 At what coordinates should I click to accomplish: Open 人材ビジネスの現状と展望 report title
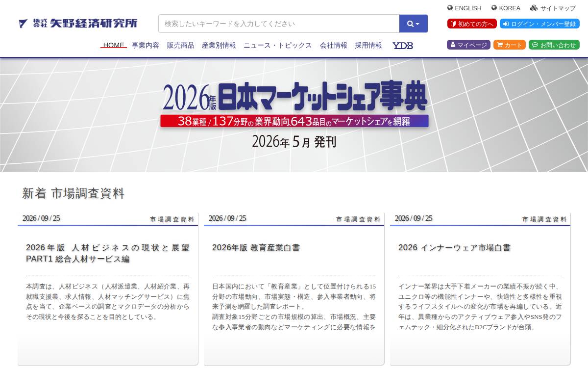pos(108,253)
